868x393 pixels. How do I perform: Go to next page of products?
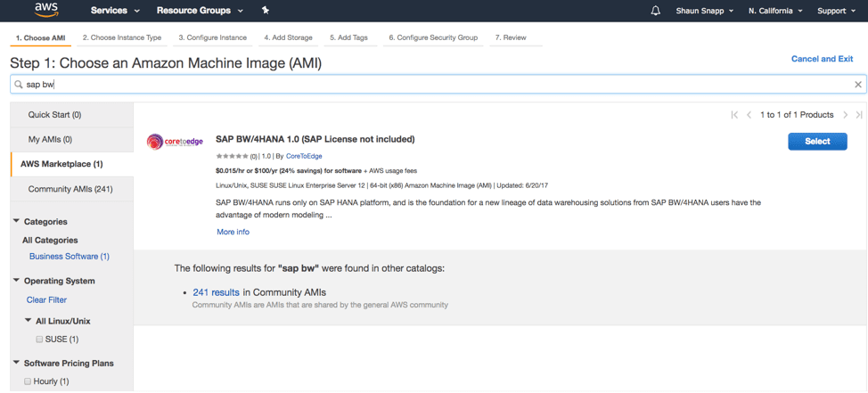pyautogui.click(x=846, y=115)
